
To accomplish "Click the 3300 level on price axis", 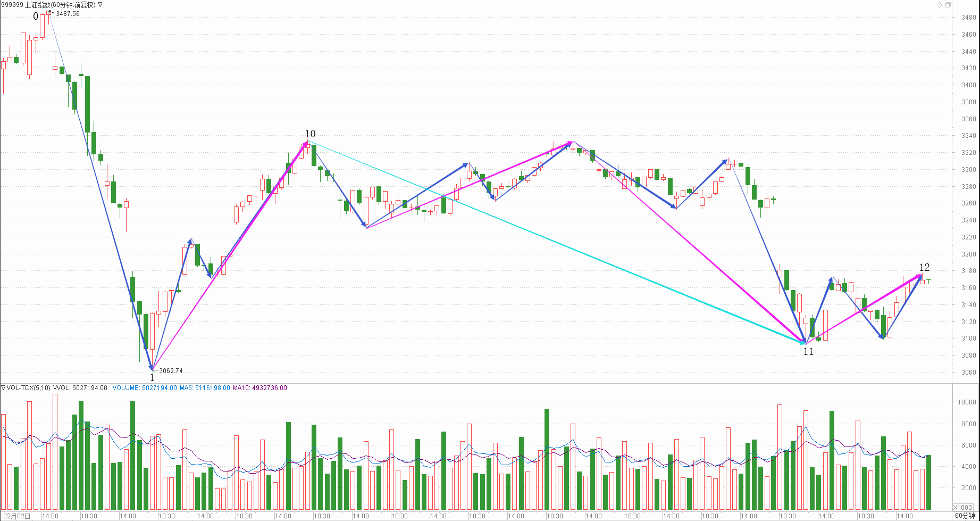I will click(x=968, y=170).
